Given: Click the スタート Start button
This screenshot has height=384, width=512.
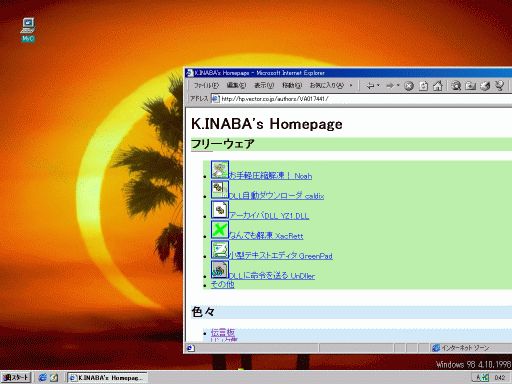Looking at the screenshot, I should (16, 377).
